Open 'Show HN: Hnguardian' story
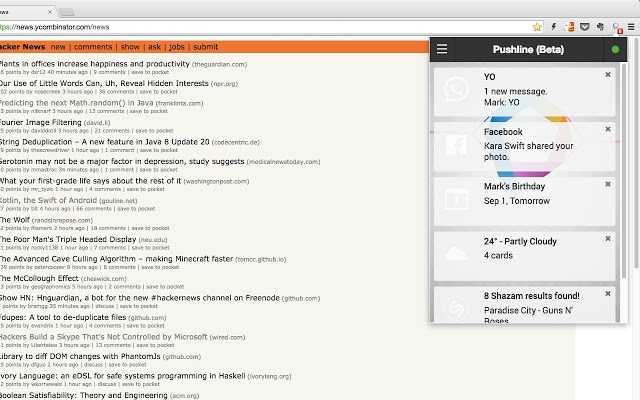This screenshot has width=640, height=400. 140,298
